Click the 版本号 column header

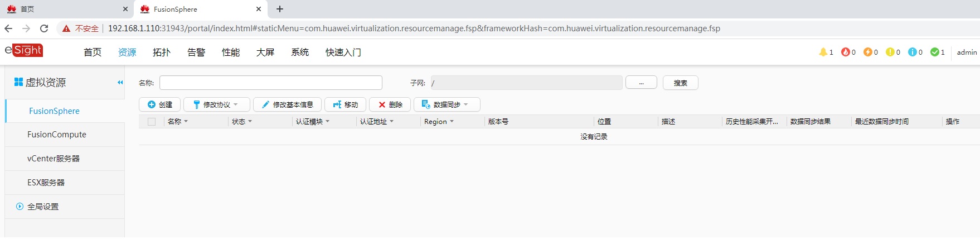(498, 122)
